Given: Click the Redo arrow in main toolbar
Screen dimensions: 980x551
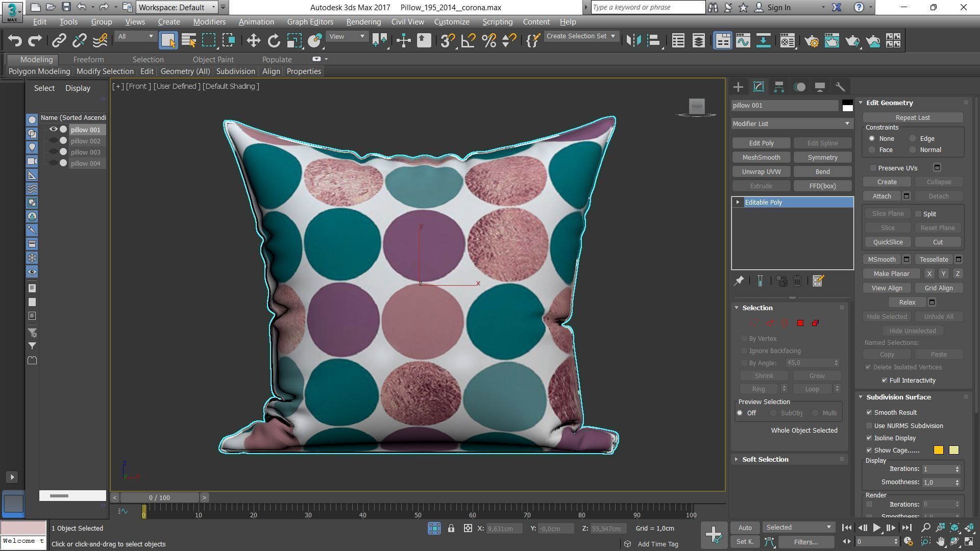Looking at the screenshot, I should (x=35, y=41).
